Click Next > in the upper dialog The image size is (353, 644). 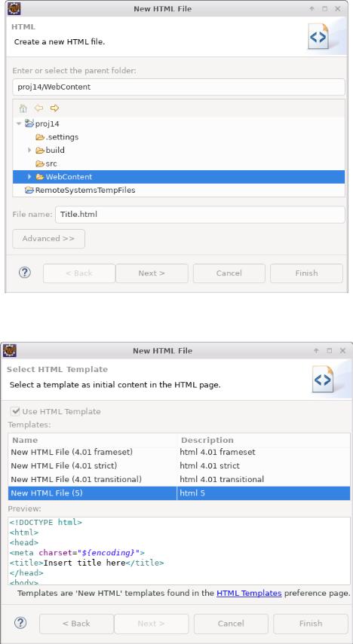(152, 273)
